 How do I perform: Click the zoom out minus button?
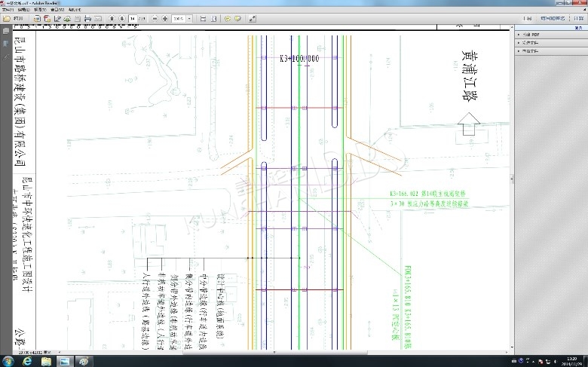[155, 18]
